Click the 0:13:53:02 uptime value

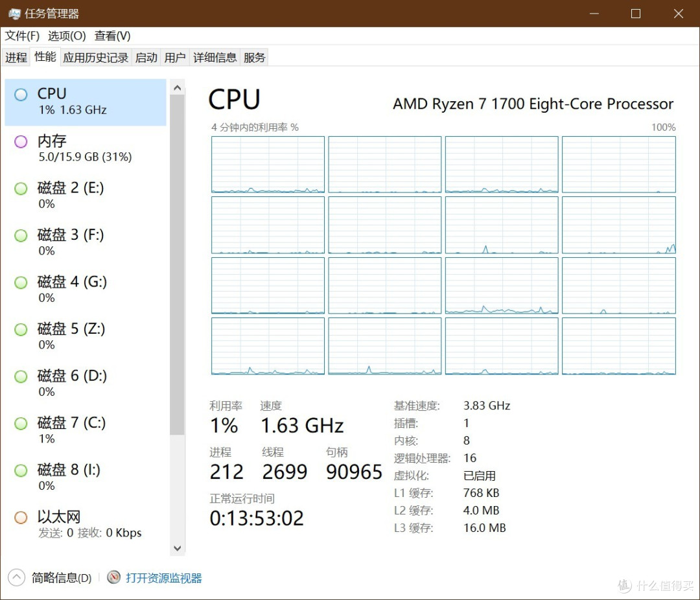[257, 518]
